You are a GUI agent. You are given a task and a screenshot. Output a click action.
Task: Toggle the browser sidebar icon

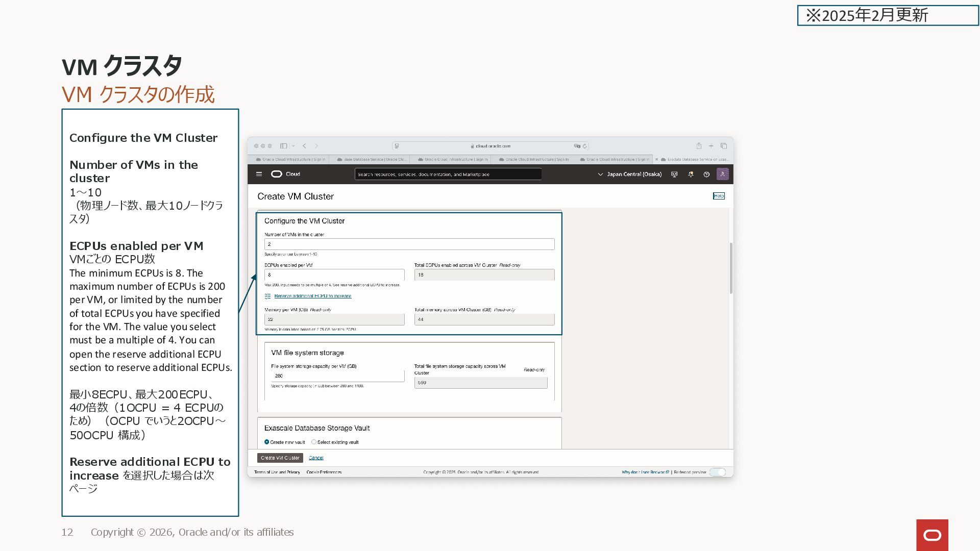tap(283, 146)
